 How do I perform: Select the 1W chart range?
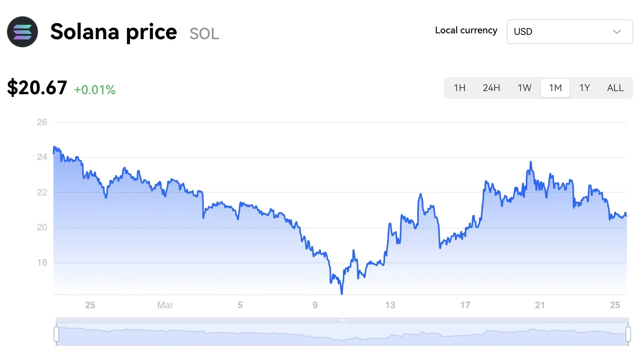(x=525, y=88)
